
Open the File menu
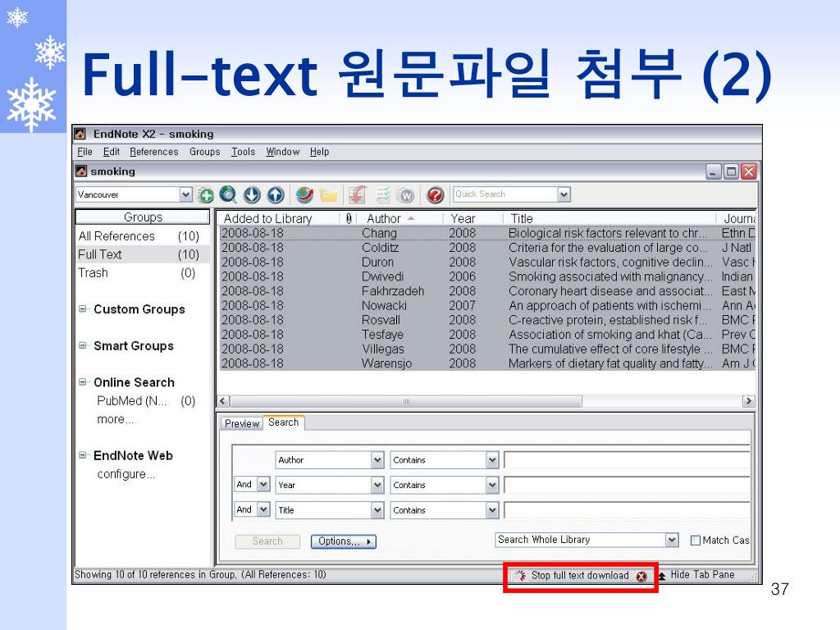click(84, 152)
